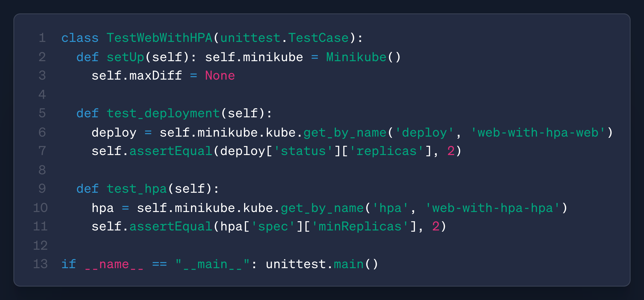Select the TestWebWithHPA class name
This screenshot has width=644, height=300.
click(160, 38)
